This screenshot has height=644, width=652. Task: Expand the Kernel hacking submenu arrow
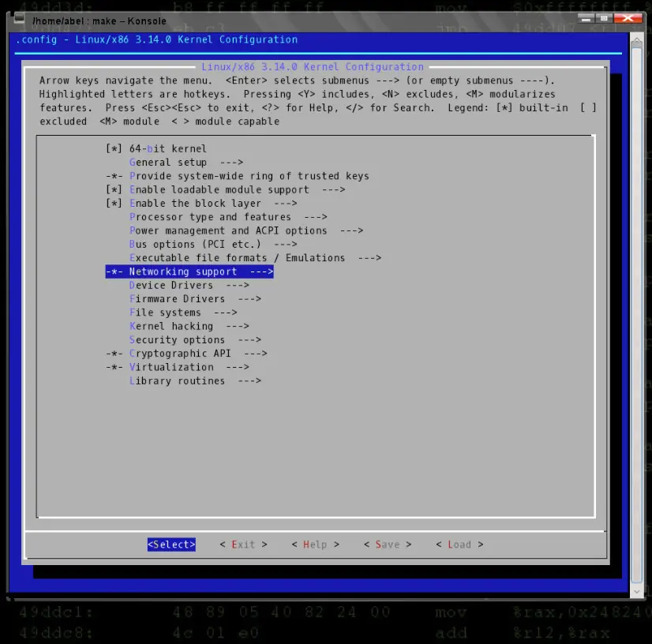click(x=238, y=327)
